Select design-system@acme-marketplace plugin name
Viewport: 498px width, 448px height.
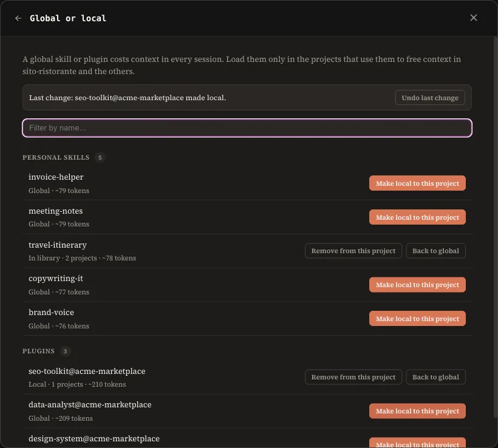pyautogui.click(x=94, y=438)
